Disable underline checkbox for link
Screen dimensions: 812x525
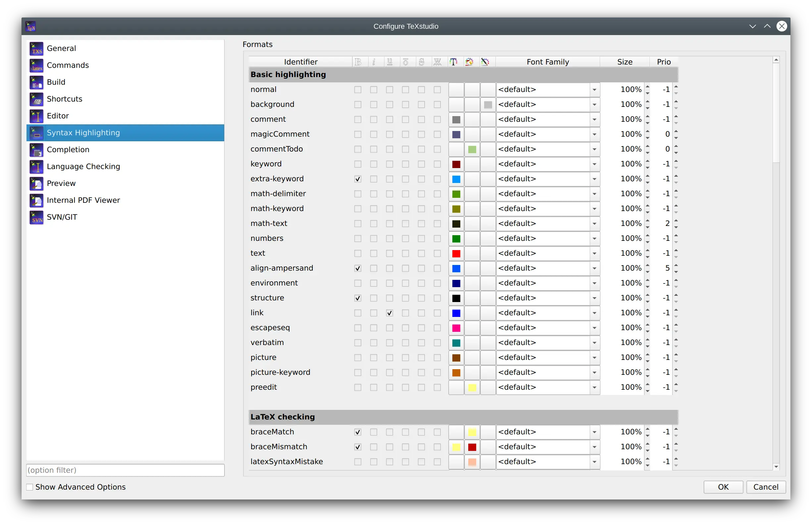tap(390, 313)
